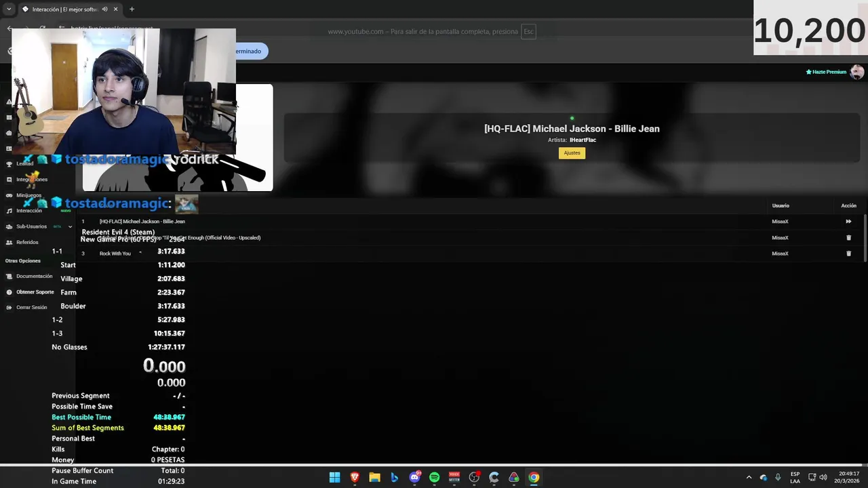Open Referidos in the sidebar
The height and width of the screenshot is (488, 868).
click(x=27, y=242)
